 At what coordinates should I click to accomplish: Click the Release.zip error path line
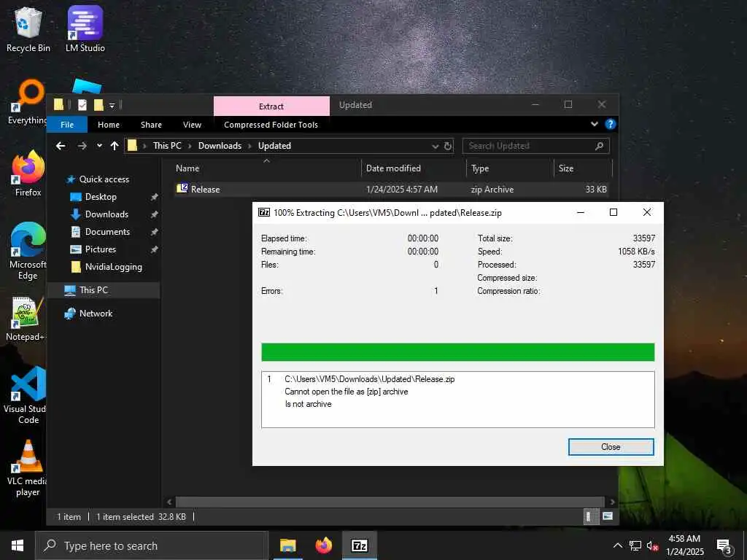(370, 379)
